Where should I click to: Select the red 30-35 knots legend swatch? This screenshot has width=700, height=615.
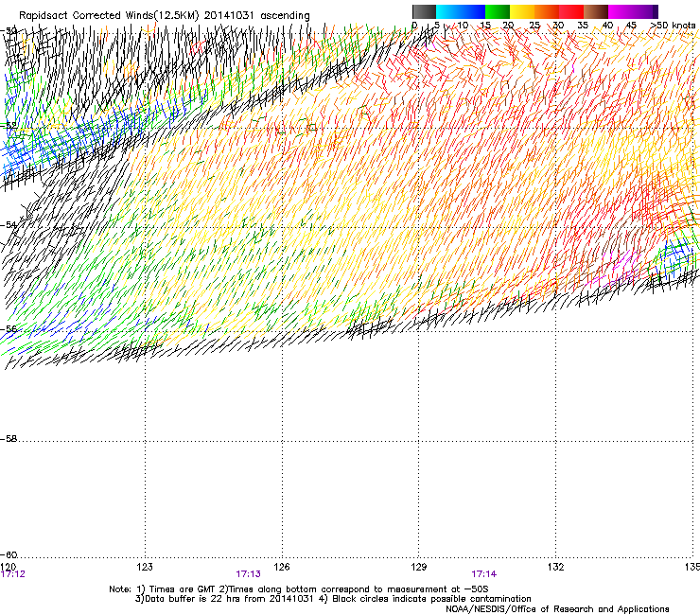point(571,11)
